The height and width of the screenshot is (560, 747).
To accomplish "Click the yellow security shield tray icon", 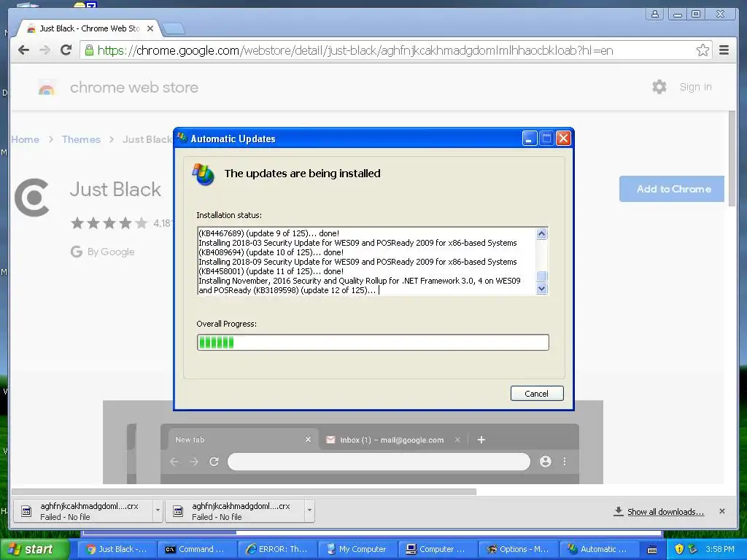I will coord(679,549).
